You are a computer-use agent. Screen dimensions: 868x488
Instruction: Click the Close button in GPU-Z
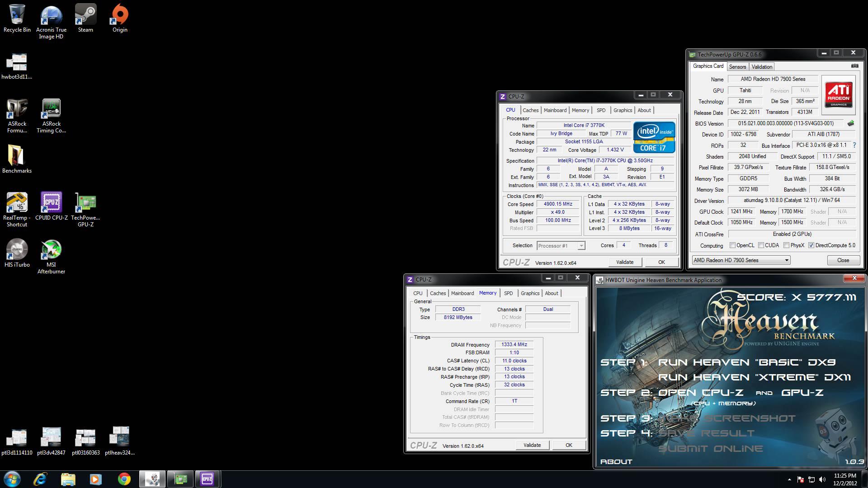click(x=843, y=260)
